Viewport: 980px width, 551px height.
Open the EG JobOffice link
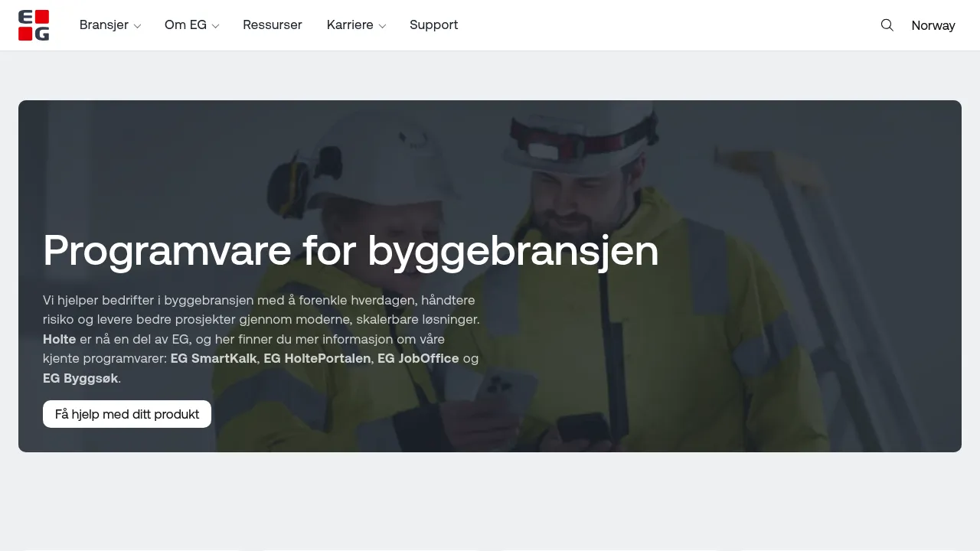418,359
